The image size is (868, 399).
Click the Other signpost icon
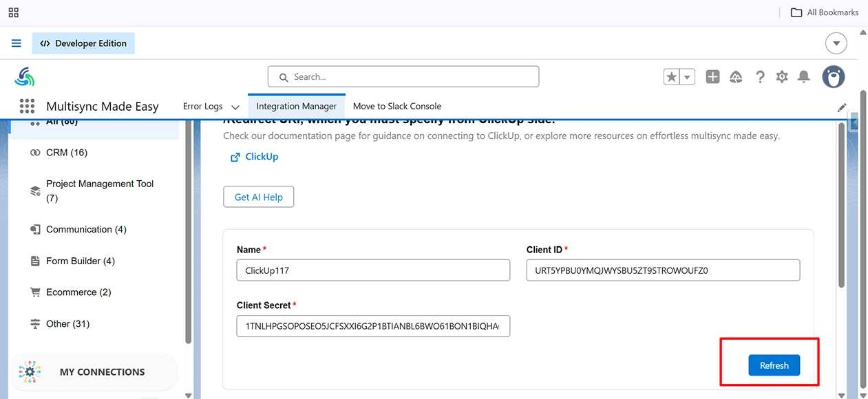pyautogui.click(x=35, y=324)
